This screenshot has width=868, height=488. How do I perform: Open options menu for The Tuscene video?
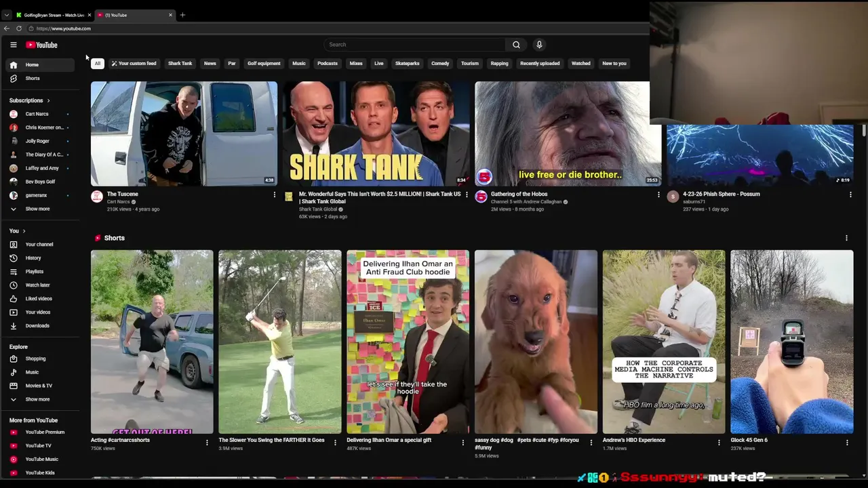tap(274, 195)
